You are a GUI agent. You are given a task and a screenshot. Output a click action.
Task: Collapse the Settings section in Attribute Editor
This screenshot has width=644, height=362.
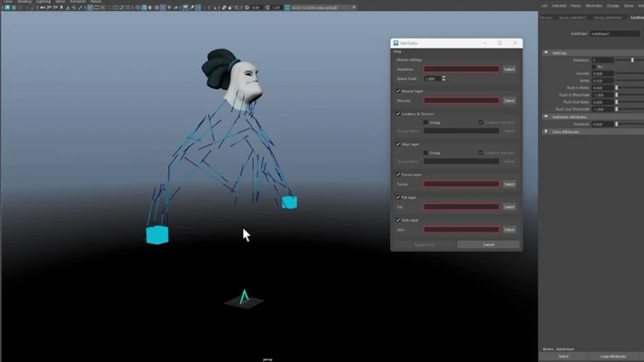tap(546, 53)
